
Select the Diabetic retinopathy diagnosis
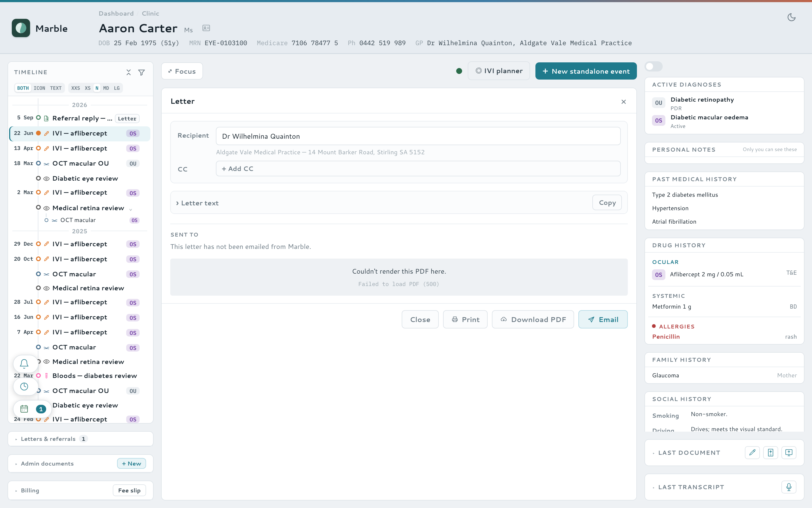tap(724, 103)
